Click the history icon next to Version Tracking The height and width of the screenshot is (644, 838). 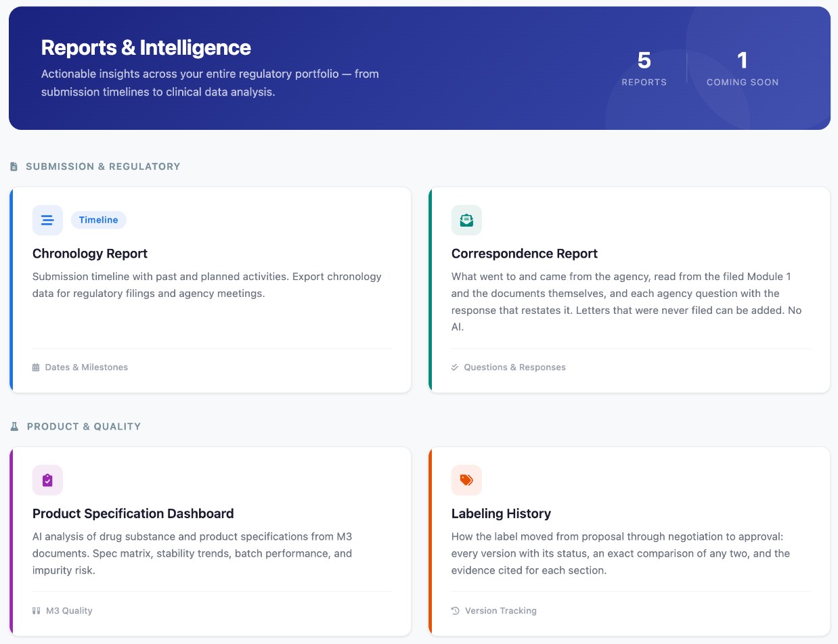pyautogui.click(x=456, y=611)
